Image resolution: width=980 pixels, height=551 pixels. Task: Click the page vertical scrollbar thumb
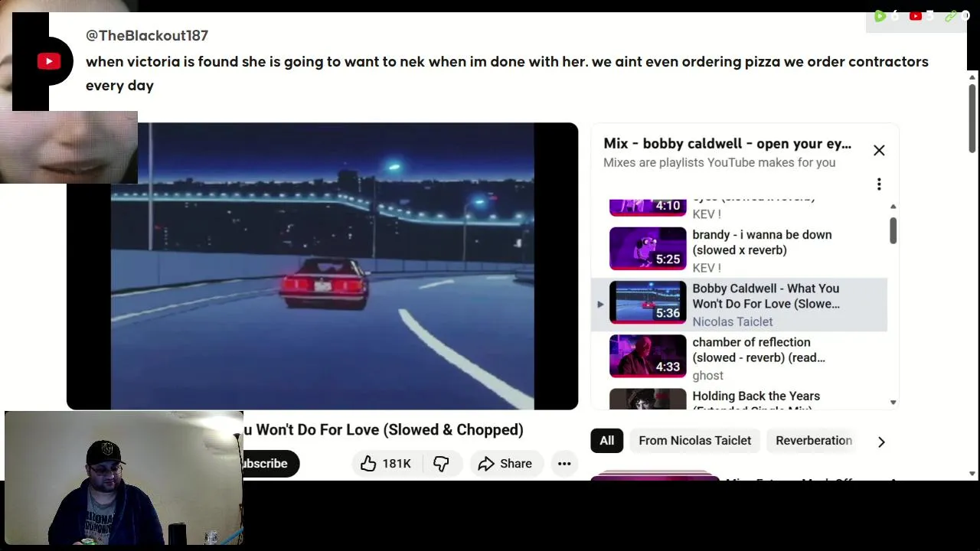tap(972, 118)
